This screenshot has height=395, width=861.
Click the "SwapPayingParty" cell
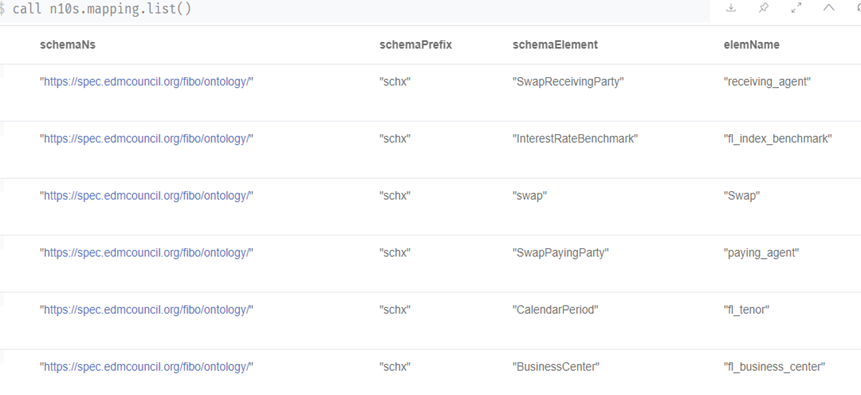point(561,253)
